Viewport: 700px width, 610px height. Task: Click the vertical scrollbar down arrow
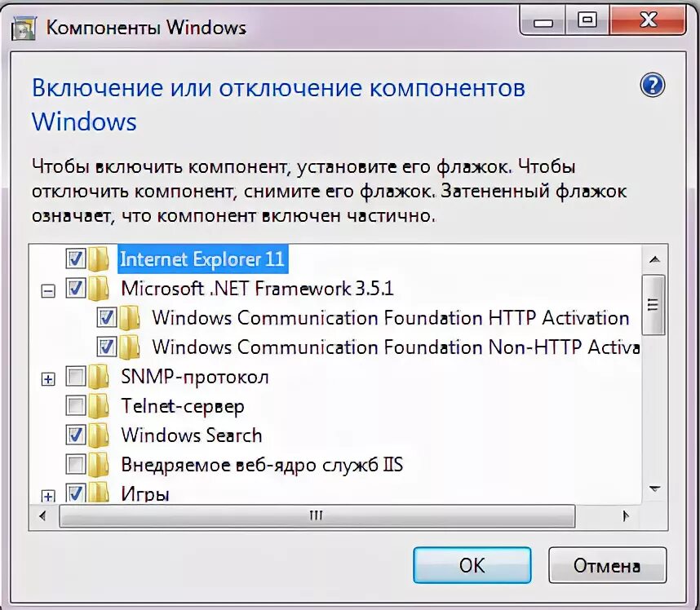click(x=654, y=489)
